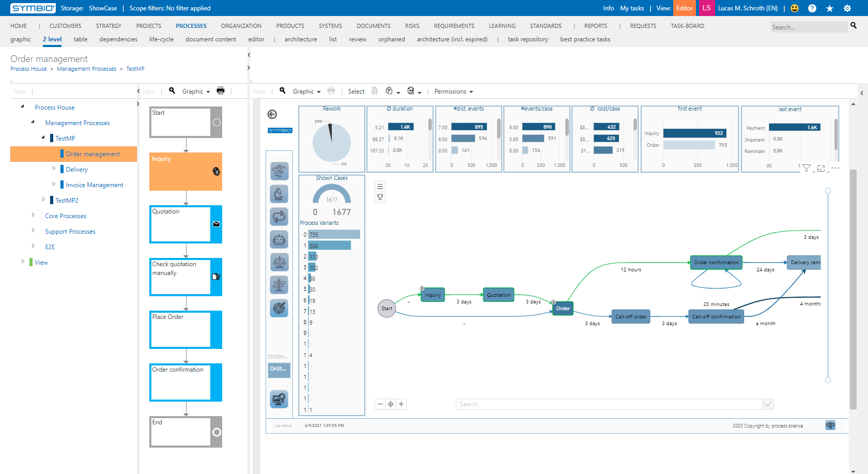Click the Drillthrough button
This screenshot has height=474, width=868.
279,369
